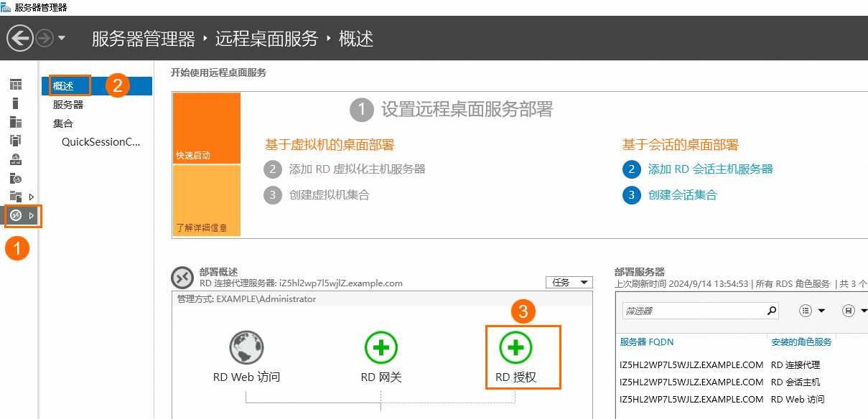Select the RD 会话主机 server row
Screen dimensions: 868x419
[741, 382]
